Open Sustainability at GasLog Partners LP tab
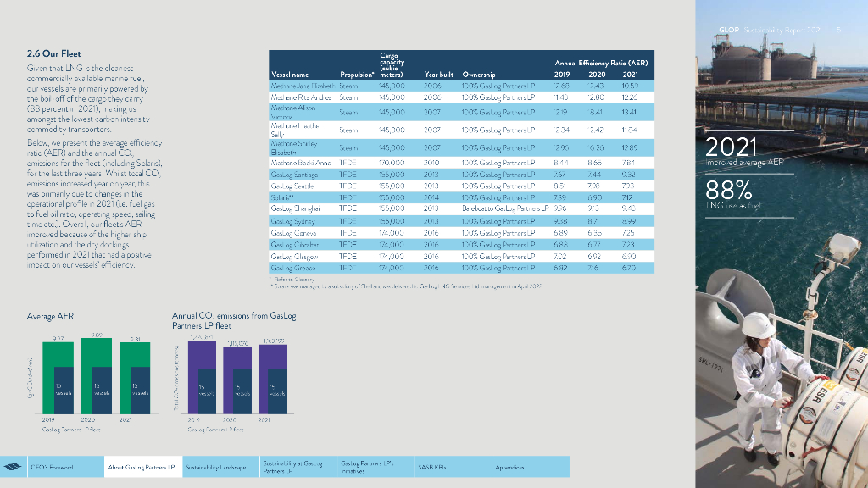Screen dimensions: 868x488 pos(292,467)
